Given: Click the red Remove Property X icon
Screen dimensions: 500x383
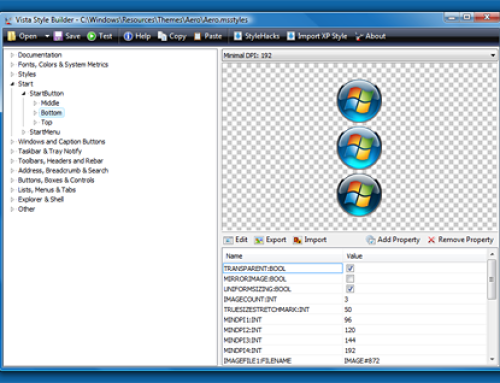Looking at the screenshot, I should pyautogui.click(x=431, y=240).
